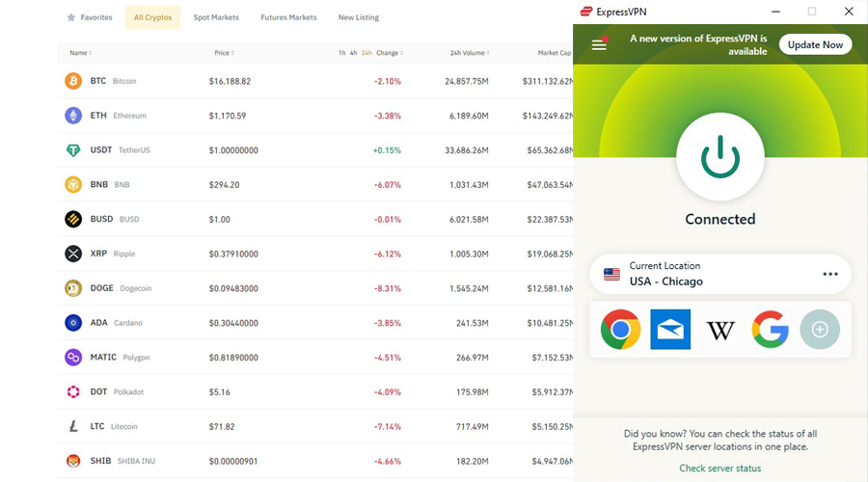This screenshot has width=868, height=482.
Task: Click the SHIBA INU coin icon
Action: pos(73,461)
